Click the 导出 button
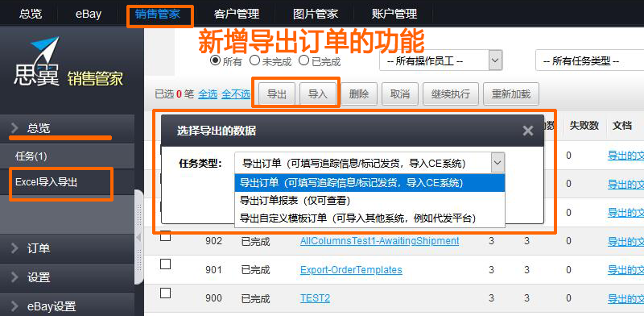 [276, 94]
